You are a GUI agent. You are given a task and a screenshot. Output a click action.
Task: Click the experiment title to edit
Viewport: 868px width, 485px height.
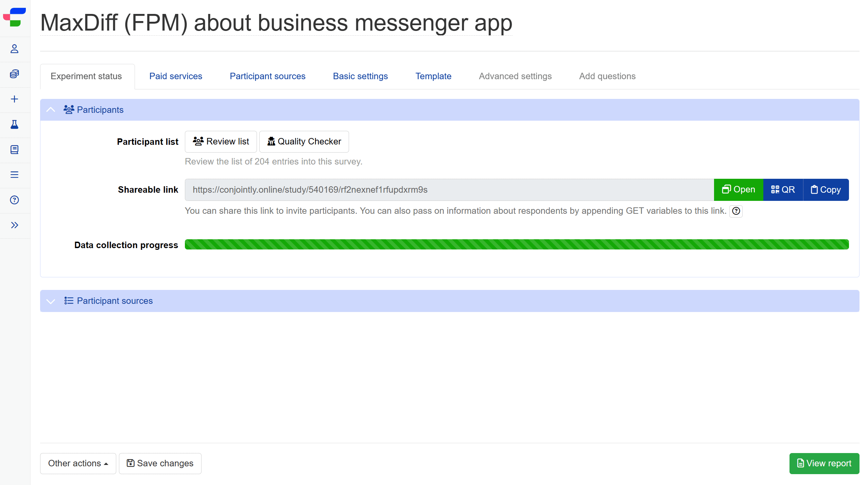click(x=276, y=23)
